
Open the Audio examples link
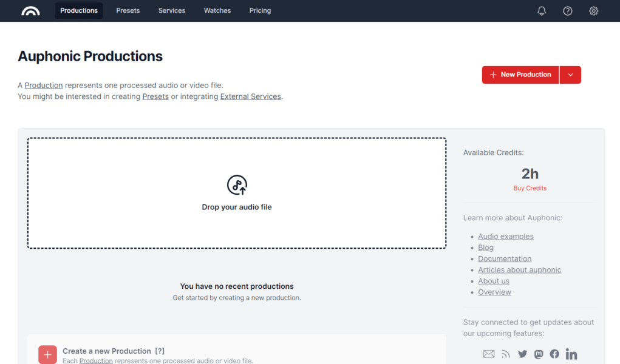(x=506, y=237)
